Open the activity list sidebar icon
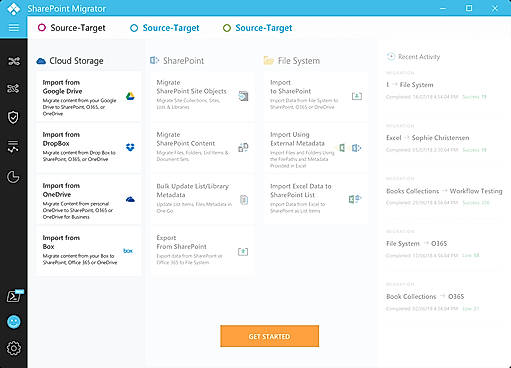Image resolution: width=511 pixels, height=368 pixels. click(13, 146)
